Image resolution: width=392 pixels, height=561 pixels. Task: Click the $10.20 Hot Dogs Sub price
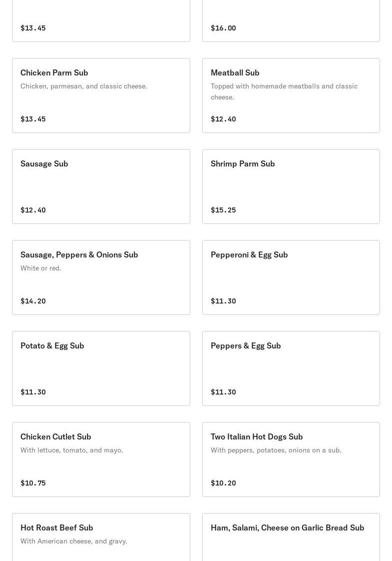click(x=223, y=483)
